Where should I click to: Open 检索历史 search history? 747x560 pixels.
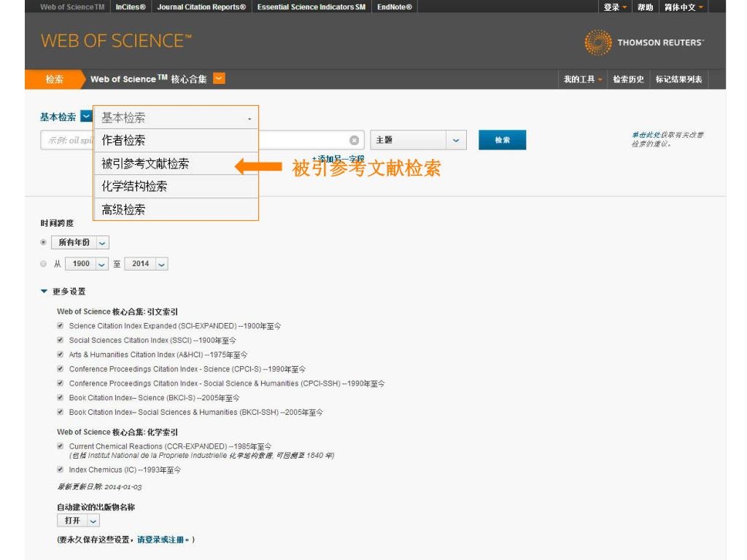pos(628,79)
